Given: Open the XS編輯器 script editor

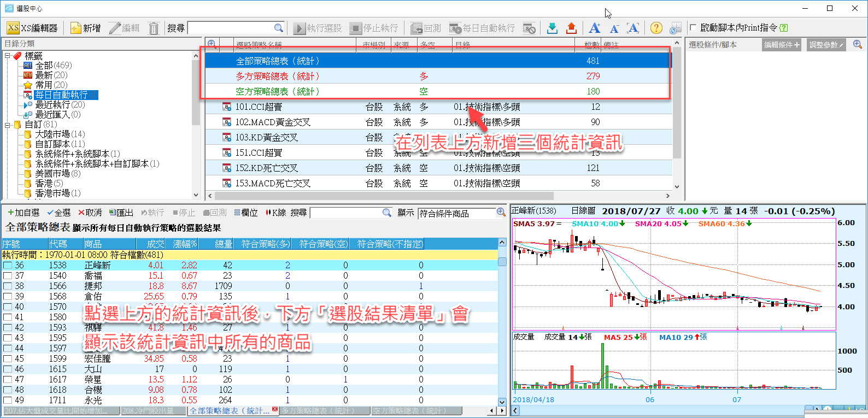Looking at the screenshot, I should 32,28.
